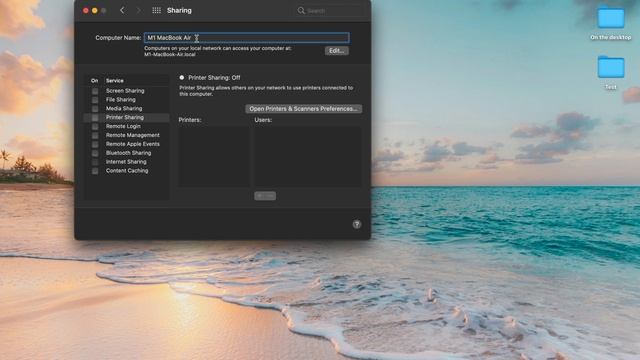Select Remote Apple Events row
640x360 pixels.
click(126, 144)
